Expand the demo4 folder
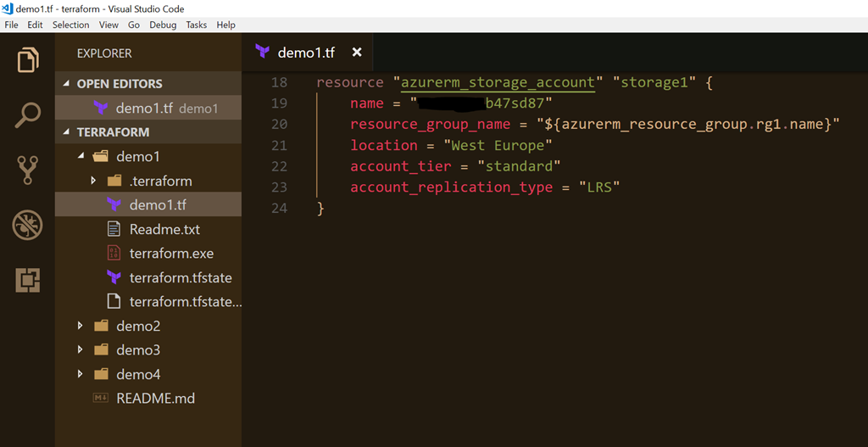The width and height of the screenshot is (868, 447). pyautogui.click(x=81, y=374)
